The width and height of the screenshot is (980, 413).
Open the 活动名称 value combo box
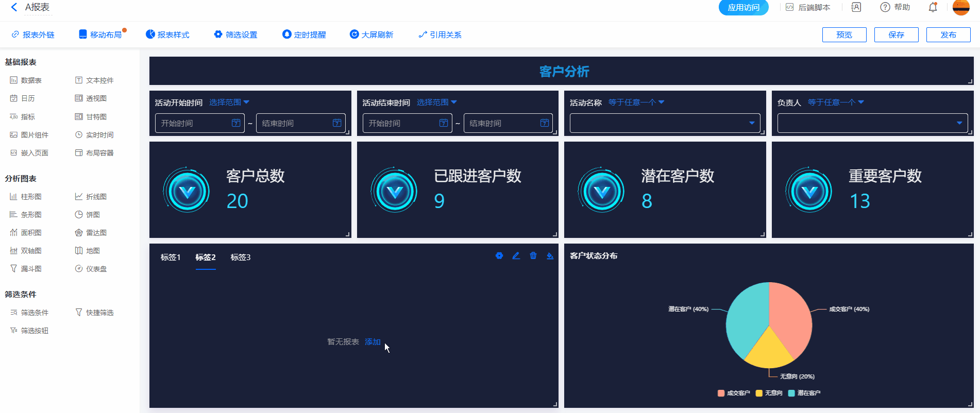coord(665,123)
